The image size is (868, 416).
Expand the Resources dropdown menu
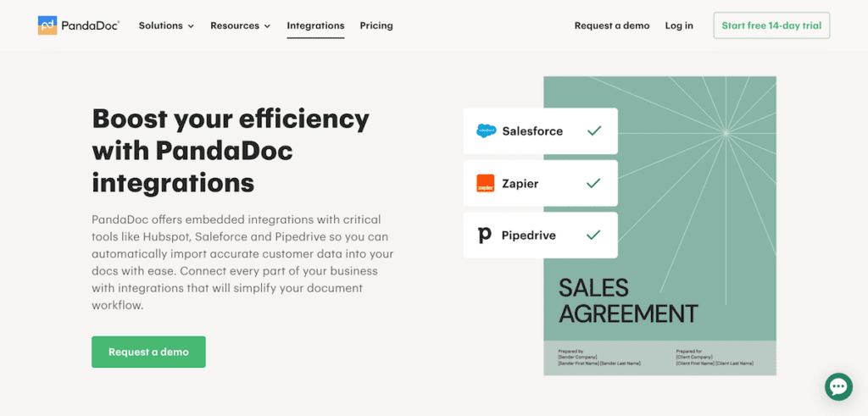[x=240, y=25]
